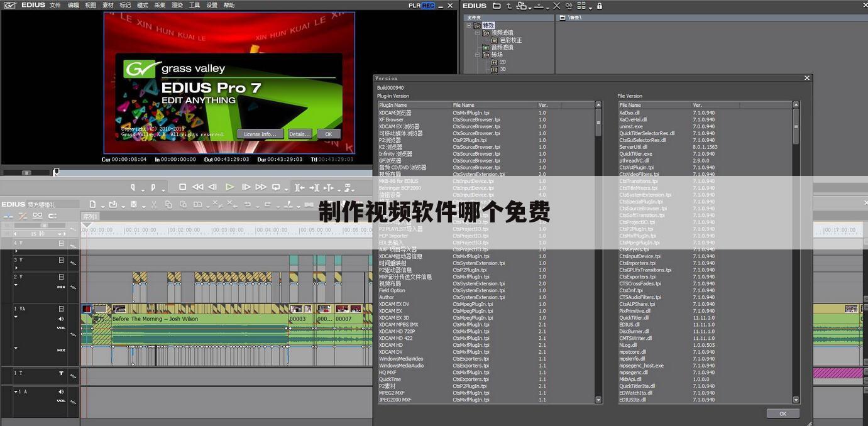Click the bottom OK button in the Version dialog
This screenshot has height=426, width=868.
(783, 413)
